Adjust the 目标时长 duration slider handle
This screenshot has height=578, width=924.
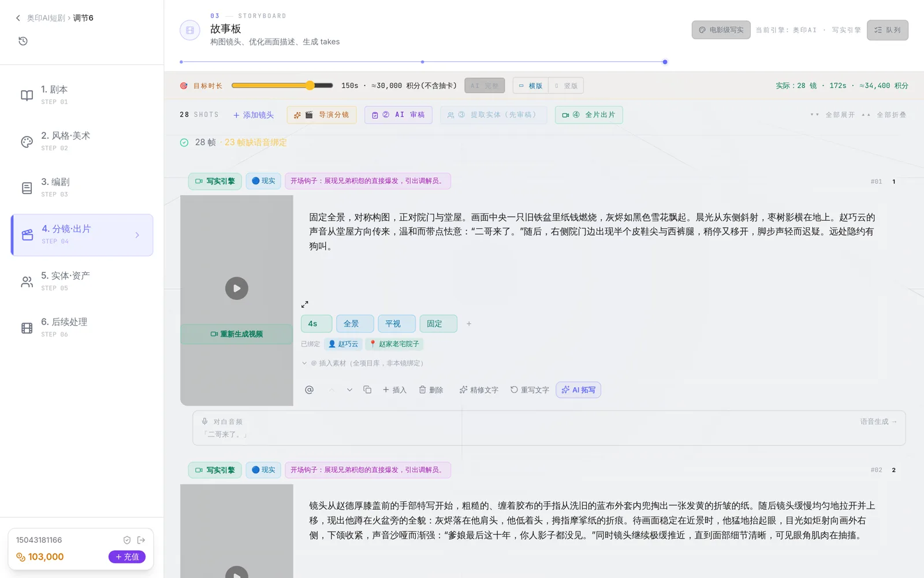pos(310,86)
